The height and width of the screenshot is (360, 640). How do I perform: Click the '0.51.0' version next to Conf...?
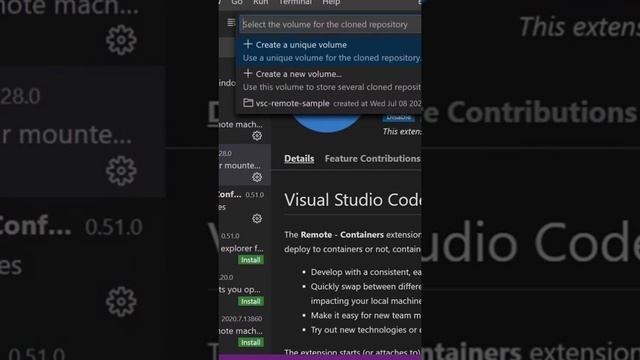[x=255, y=195]
